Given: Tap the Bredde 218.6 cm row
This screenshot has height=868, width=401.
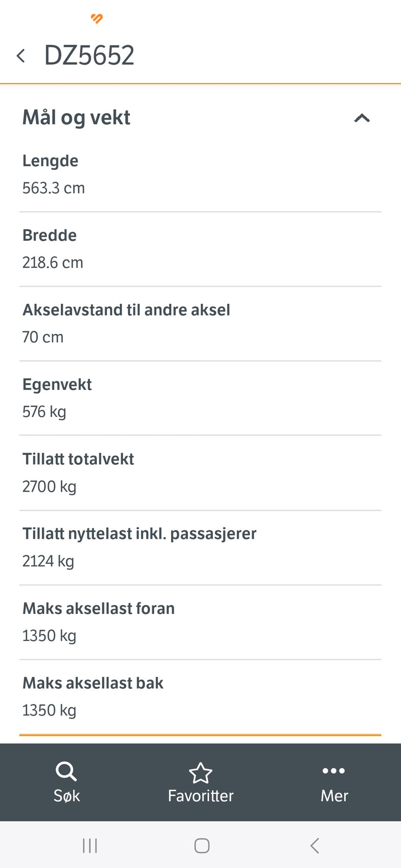Looking at the screenshot, I should [200, 249].
